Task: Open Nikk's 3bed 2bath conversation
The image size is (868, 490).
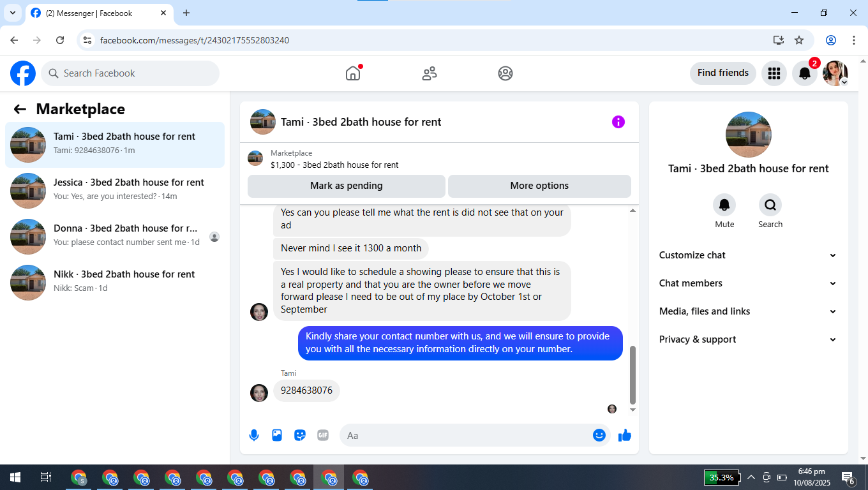Action: coord(115,283)
